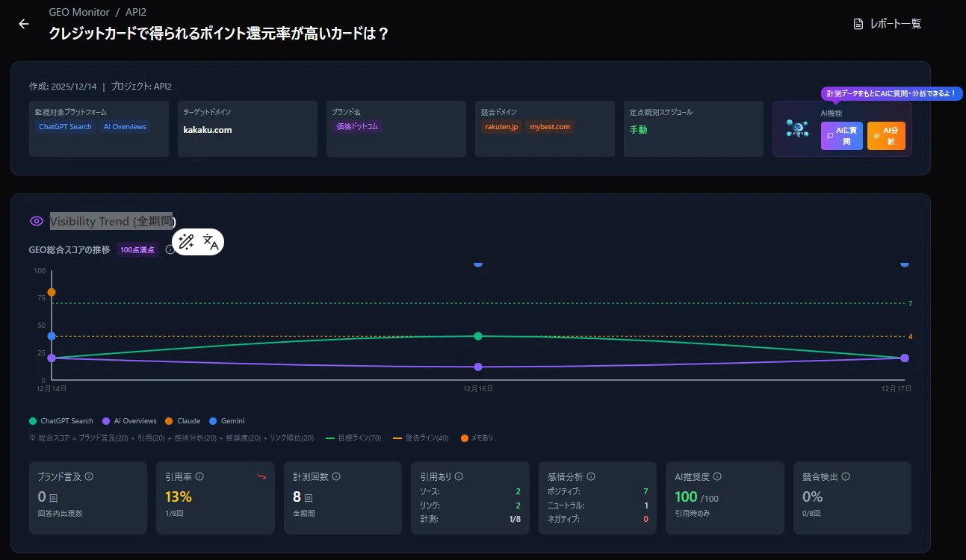Click the orange Claude legend color dot
966x560 pixels.
(x=168, y=420)
